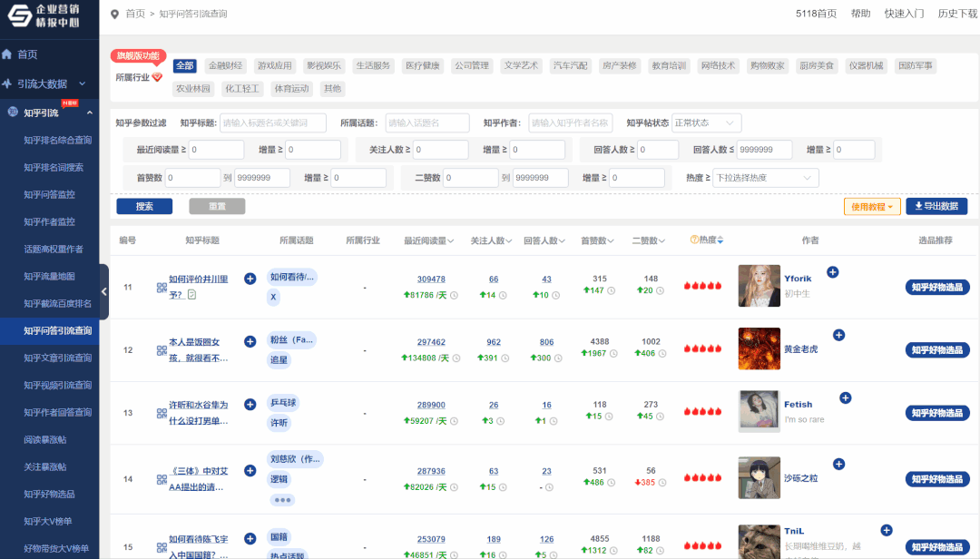Click the help question icon beside 热度 header
Viewport: 980px width, 559px height.
(694, 240)
